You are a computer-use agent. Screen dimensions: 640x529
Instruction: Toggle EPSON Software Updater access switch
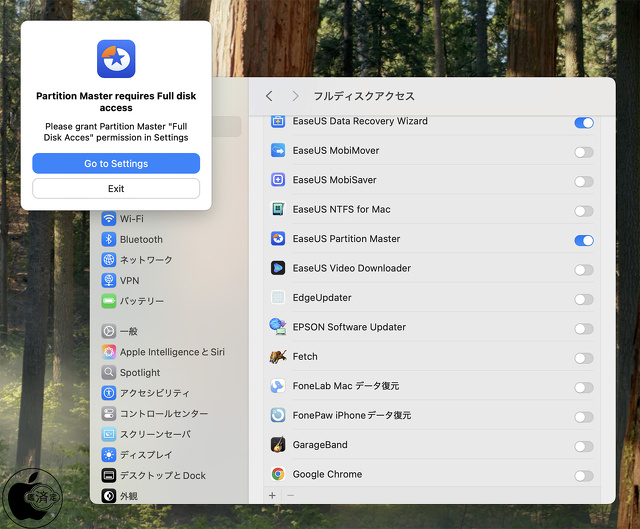tap(584, 329)
